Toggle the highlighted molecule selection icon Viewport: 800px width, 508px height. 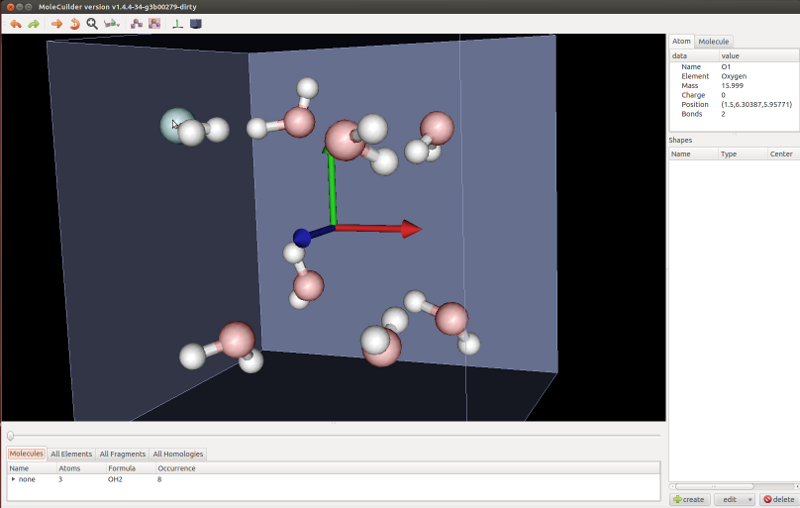coord(154,23)
